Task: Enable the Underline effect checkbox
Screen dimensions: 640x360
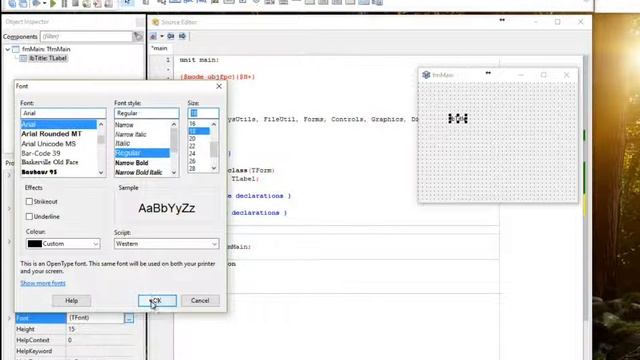Action: point(29,216)
